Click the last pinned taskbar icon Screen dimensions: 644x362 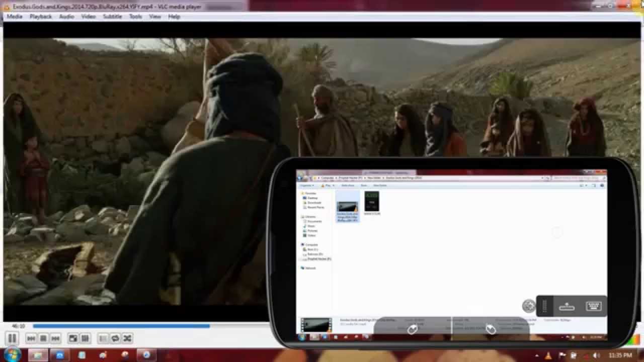146,355
